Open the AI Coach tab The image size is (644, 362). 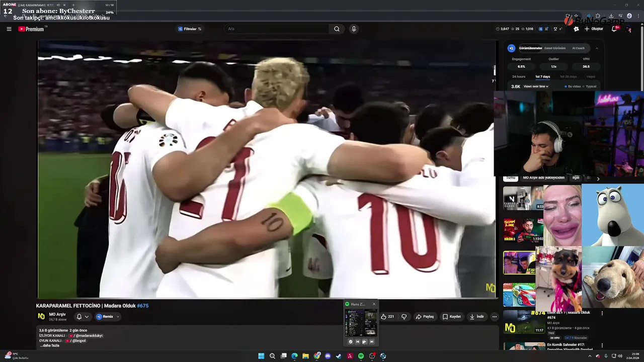point(579,48)
